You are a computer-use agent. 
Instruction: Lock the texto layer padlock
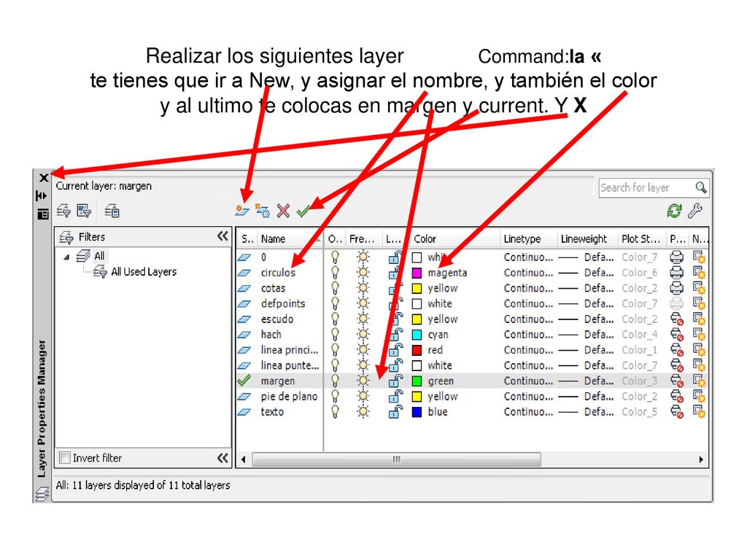[395, 412]
